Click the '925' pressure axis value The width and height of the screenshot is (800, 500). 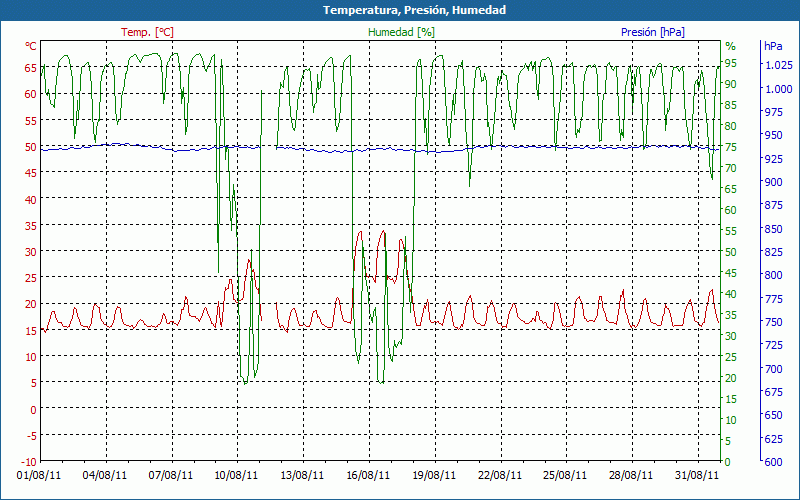[773, 159]
